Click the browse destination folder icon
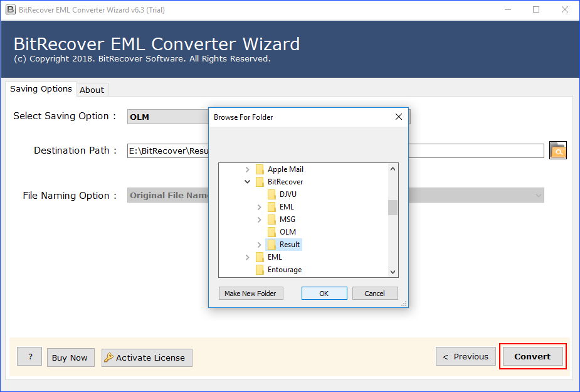Viewport: 580px width, 392px height. pyautogui.click(x=557, y=151)
